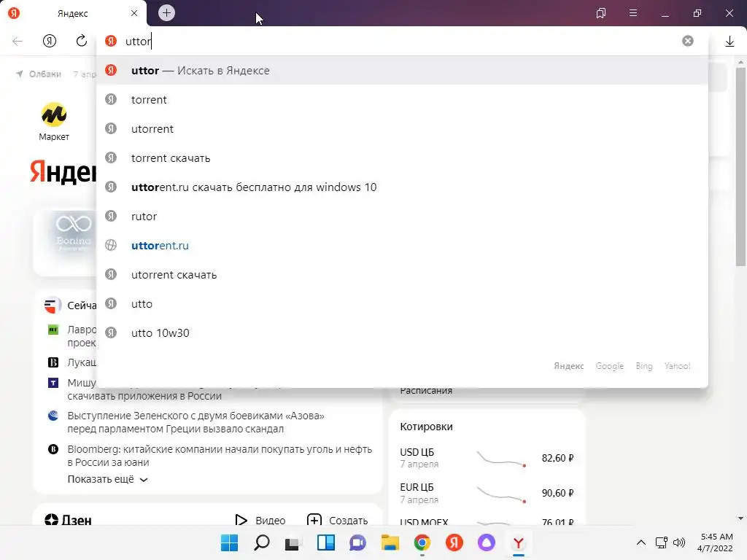The height and width of the screenshot is (560, 747).
Task: Open EUR ЦБ quote row
Action: [487, 494]
